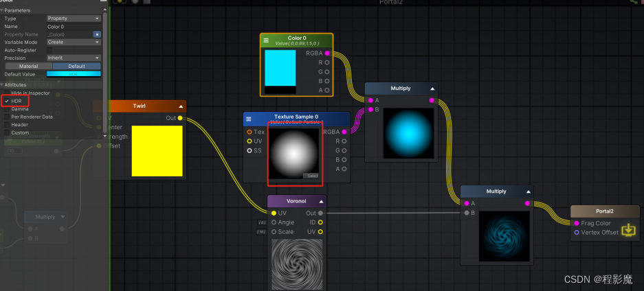Click the Name field containing Color 0
This screenshot has width=644, height=291.
click(74, 27)
